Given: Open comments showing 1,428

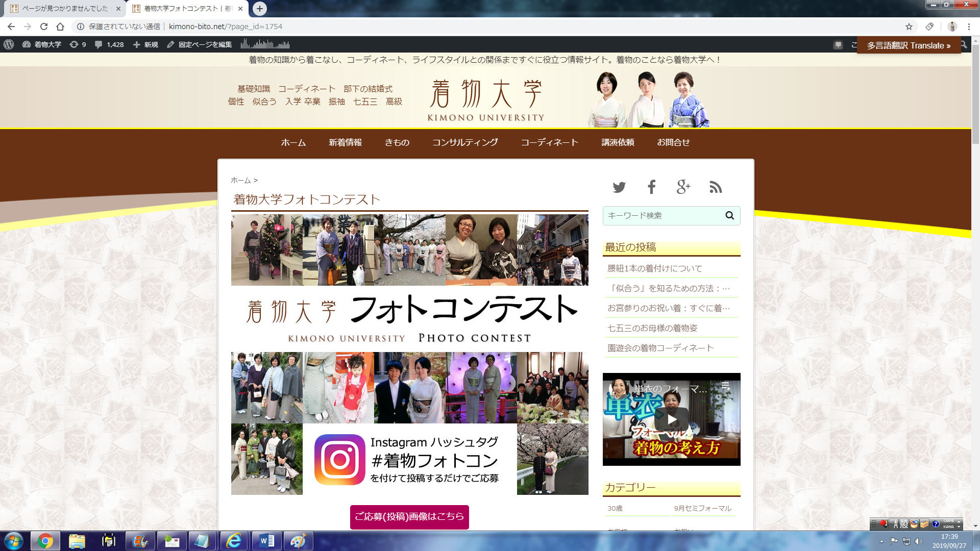Looking at the screenshot, I should pyautogui.click(x=109, y=44).
